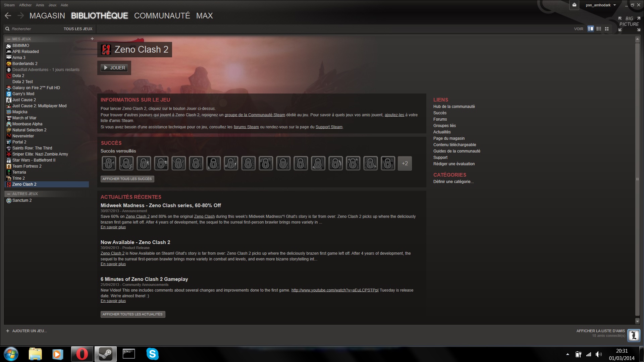
Task: Open Skype from taskbar
Action: (152, 354)
